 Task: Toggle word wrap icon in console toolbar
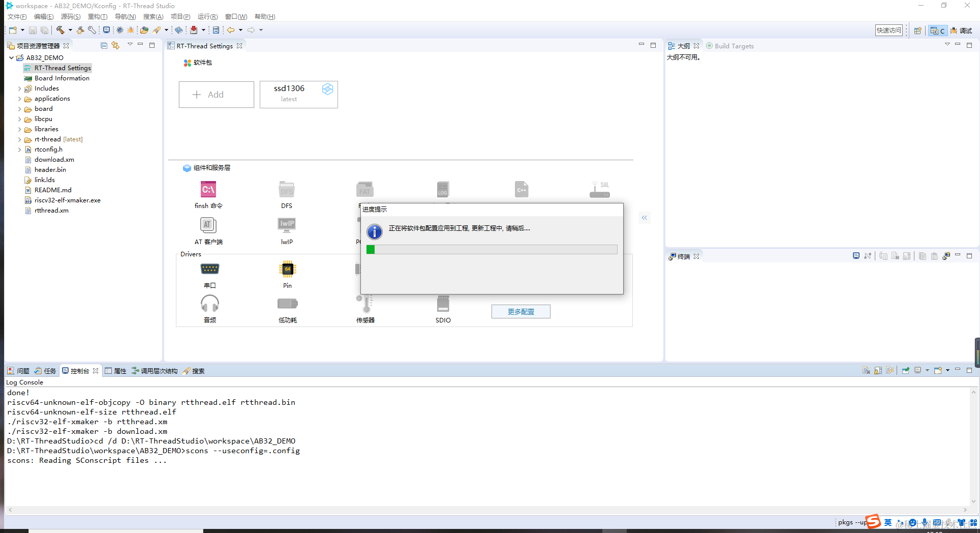click(x=890, y=370)
